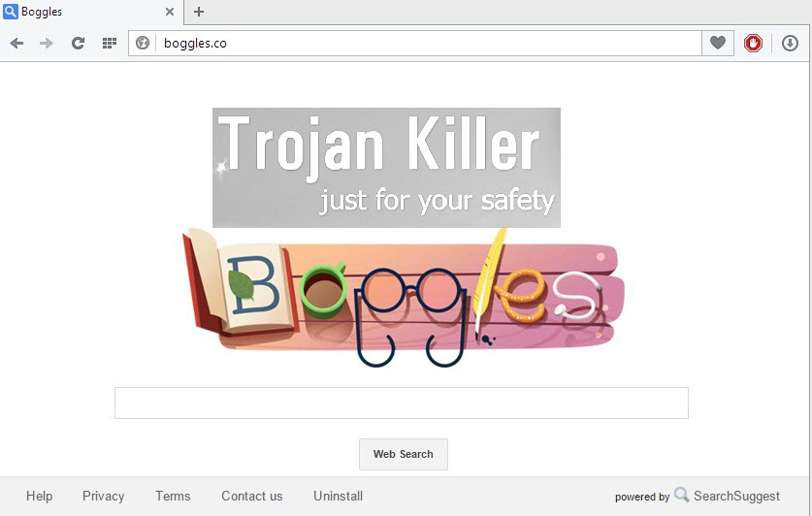Open the Terms footer link
Viewport: 812px width, 516px height.
point(173,496)
